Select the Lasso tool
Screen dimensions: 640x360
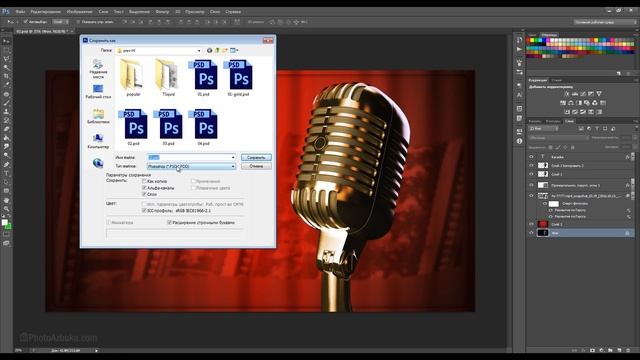(x=6, y=59)
